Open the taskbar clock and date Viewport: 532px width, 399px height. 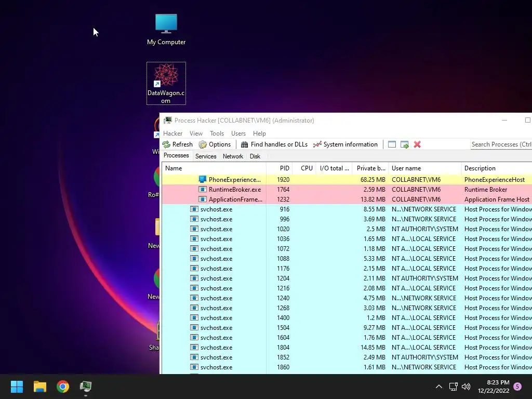494,387
